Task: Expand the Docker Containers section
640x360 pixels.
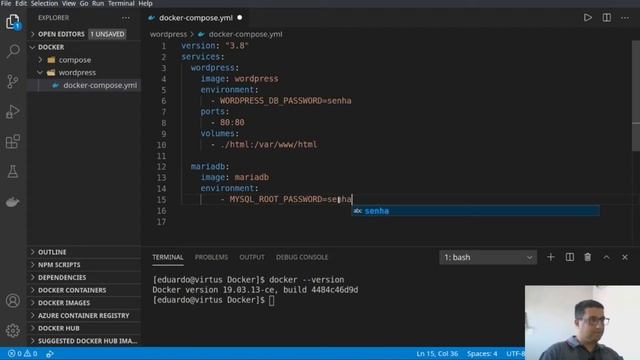Action: tap(84, 290)
